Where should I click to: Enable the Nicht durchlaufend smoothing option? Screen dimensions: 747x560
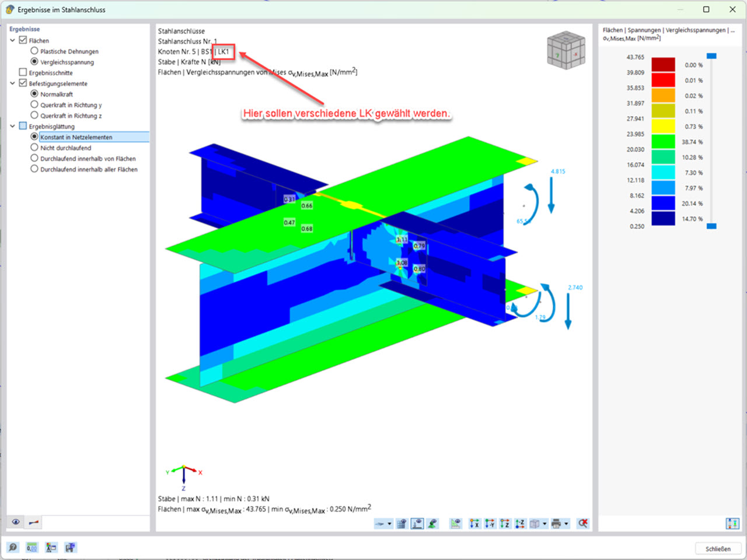click(34, 148)
